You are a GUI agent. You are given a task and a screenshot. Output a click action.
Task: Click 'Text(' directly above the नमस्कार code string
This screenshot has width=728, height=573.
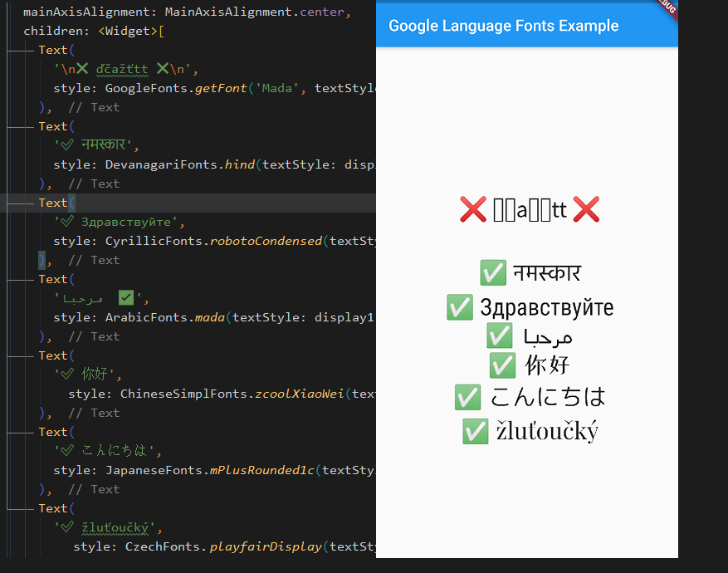click(x=56, y=126)
